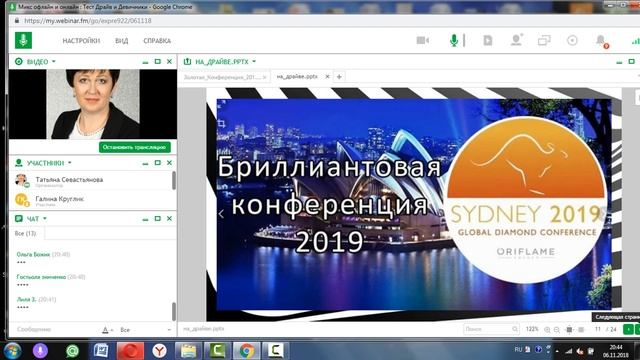Click Остановить трансляцию button
This screenshot has width=640, height=360.
click(135, 147)
